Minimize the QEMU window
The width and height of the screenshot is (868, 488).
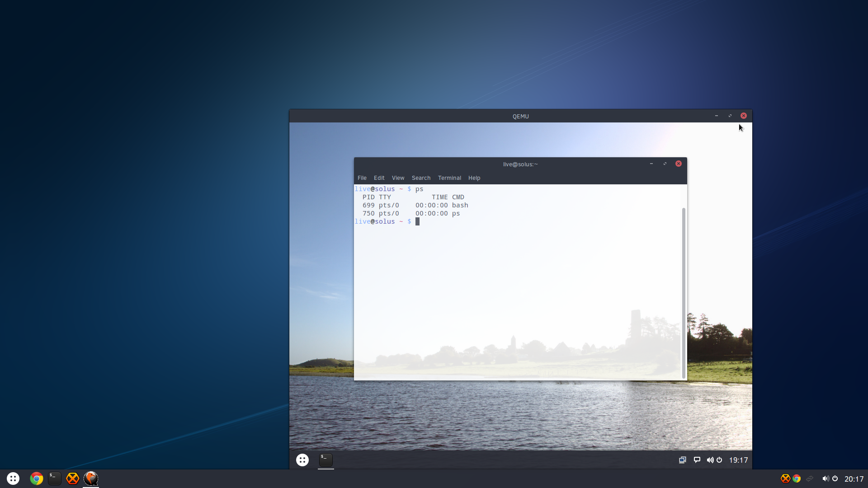[x=717, y=116]
